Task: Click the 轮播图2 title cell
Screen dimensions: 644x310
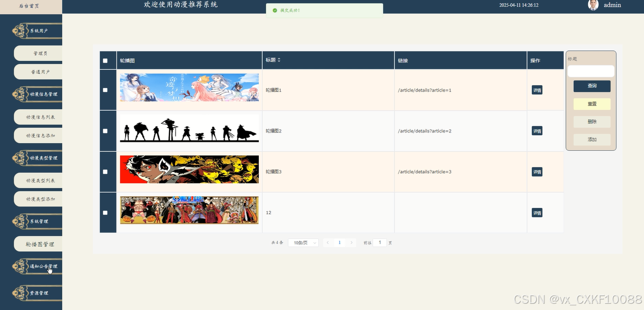Action: [x=328, y=131]
